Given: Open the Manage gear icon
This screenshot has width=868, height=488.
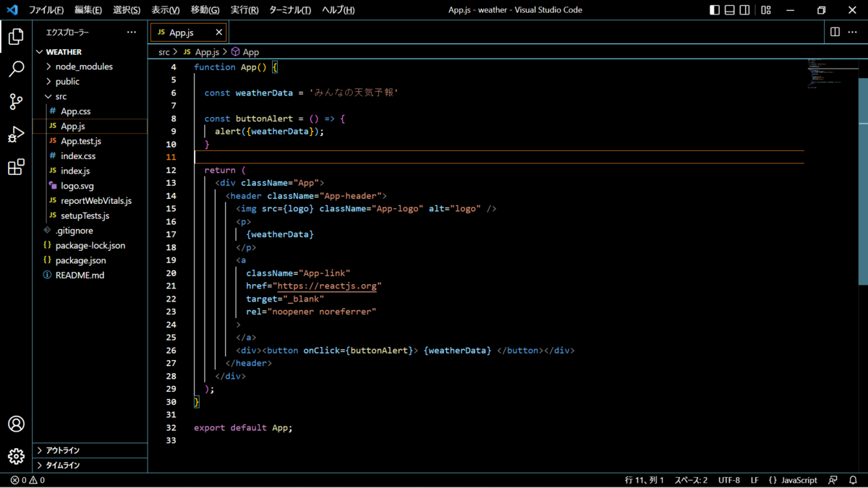Looking at the screenshot, I should [16, 456].
